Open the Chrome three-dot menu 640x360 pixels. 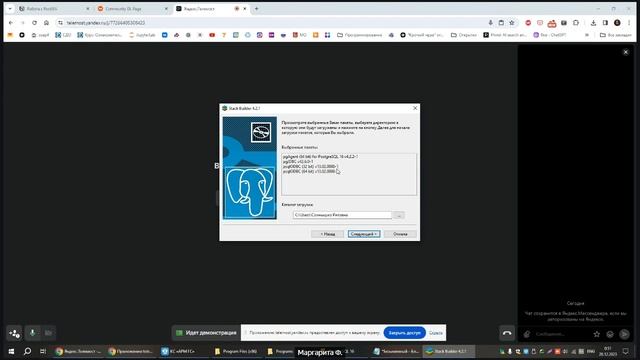[x=629, y=23]
